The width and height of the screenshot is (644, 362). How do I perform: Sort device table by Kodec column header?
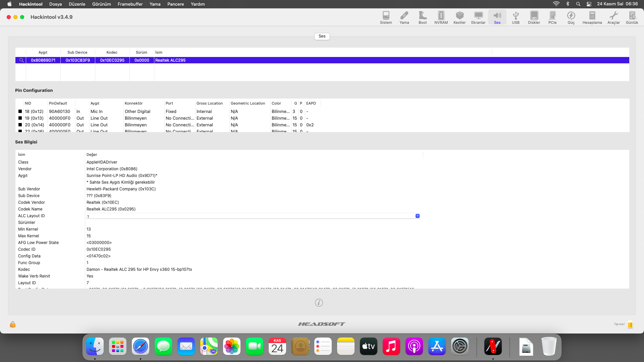[x=112, y=52]
